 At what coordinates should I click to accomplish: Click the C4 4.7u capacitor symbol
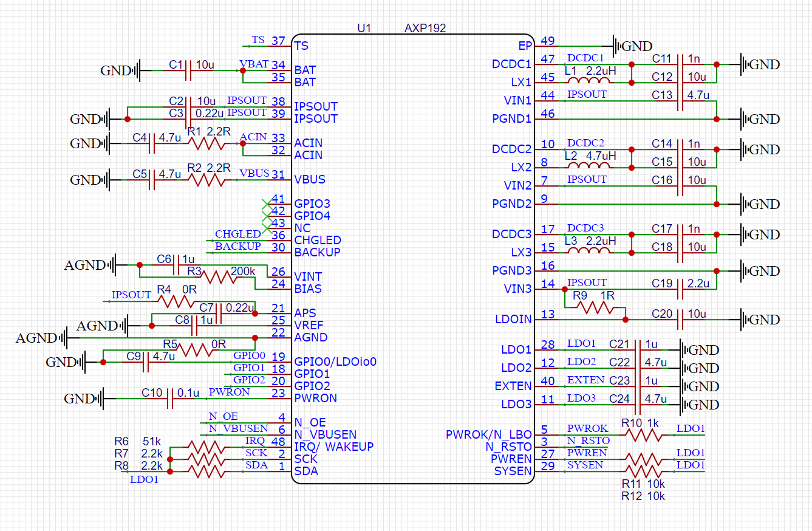click(151, 143)
